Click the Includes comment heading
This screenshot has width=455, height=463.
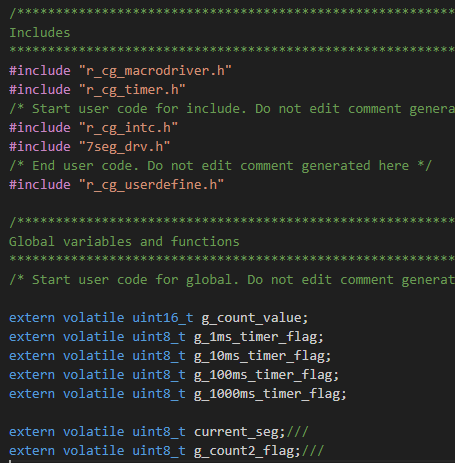click(x=40, y=33)
